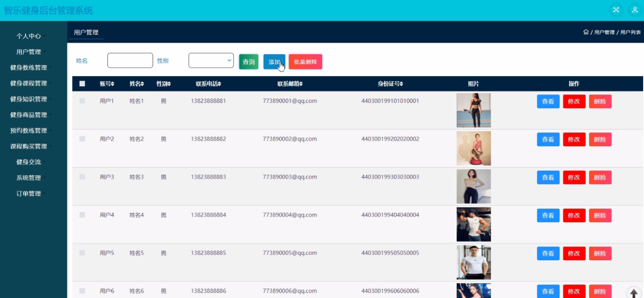This screenshot has height=298, width=644.
Task: Toggle the select-all checkbox in table header
Action: pos(82,84)
